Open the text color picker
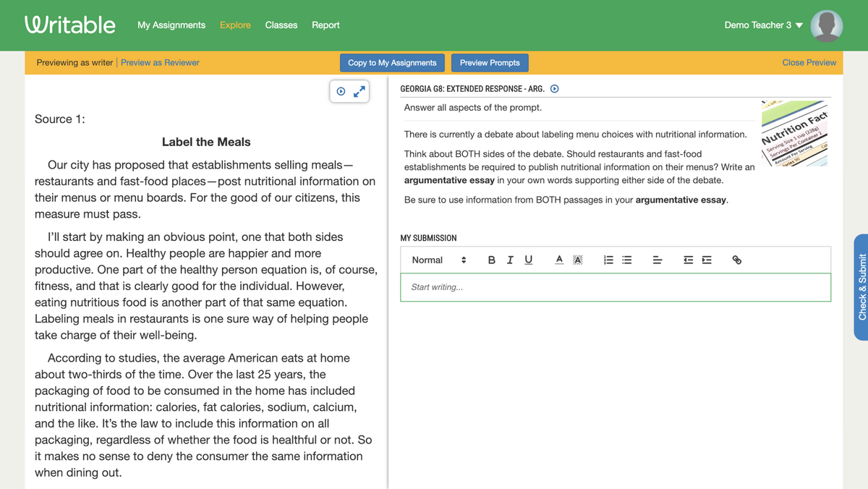The width and height of the screenshot is (868, 489). pos(559,260)
